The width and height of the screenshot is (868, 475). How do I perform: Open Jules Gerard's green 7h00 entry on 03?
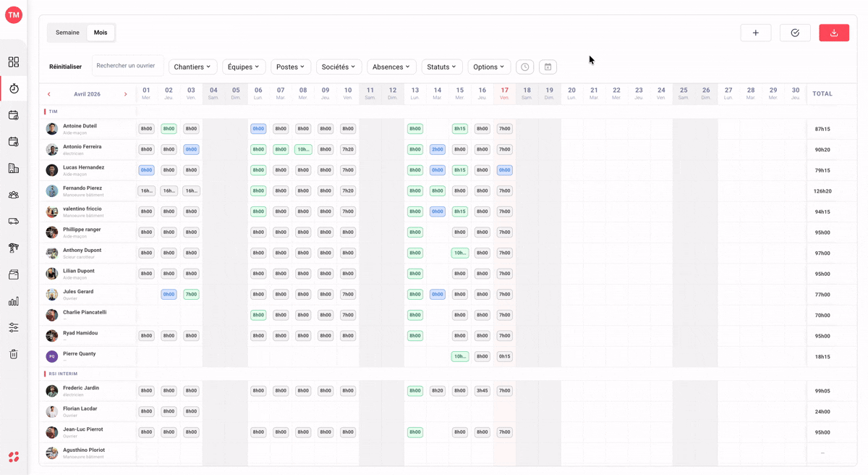(191, 295)
